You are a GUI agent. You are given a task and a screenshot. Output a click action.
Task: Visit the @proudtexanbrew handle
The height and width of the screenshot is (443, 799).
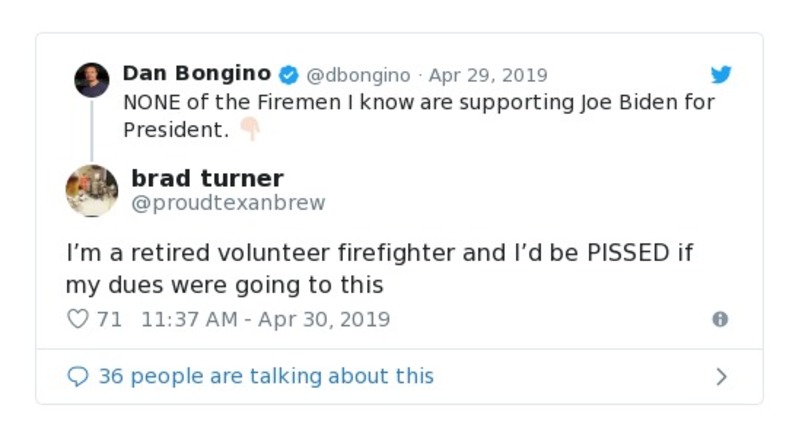click(228, 204)
